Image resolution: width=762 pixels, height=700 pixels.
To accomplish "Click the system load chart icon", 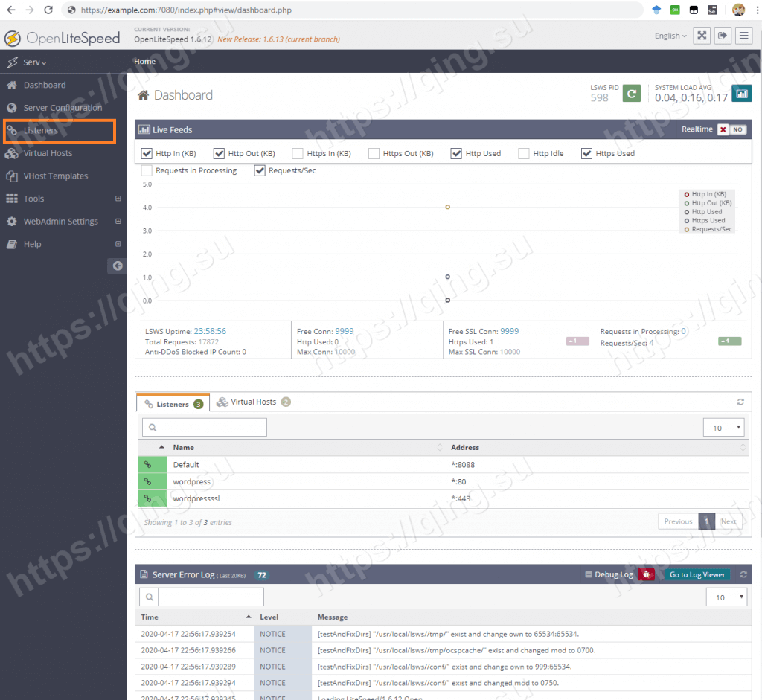I will [x=742, y=94].
